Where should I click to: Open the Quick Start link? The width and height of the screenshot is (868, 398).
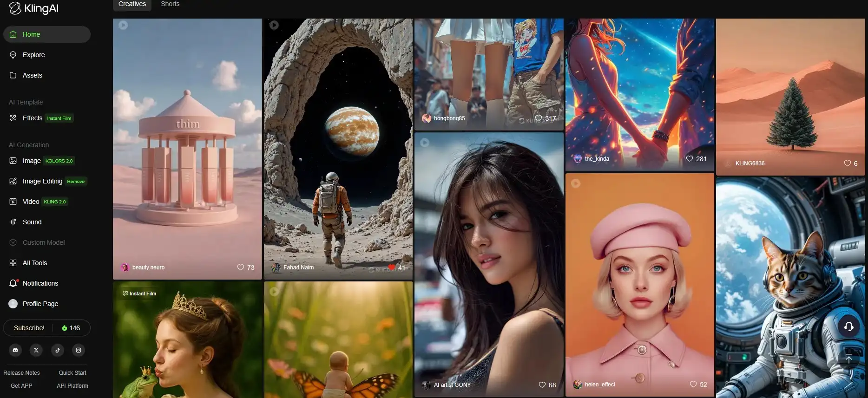point(72,373)
